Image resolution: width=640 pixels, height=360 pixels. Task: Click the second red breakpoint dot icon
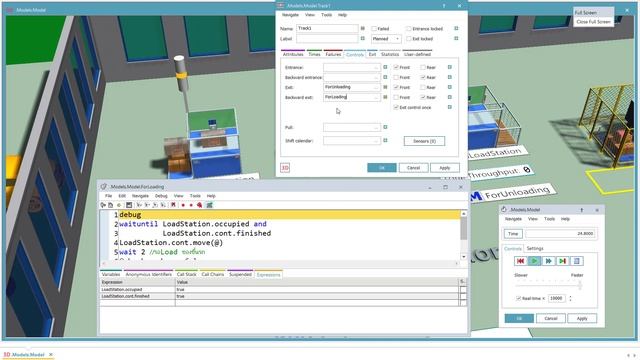(191, 205)
